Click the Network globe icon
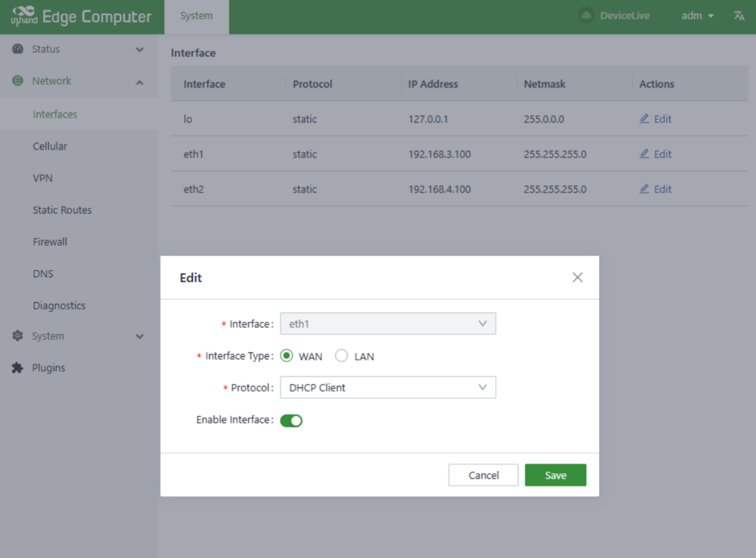Screen dimensions: 756x558 [18, 81]
